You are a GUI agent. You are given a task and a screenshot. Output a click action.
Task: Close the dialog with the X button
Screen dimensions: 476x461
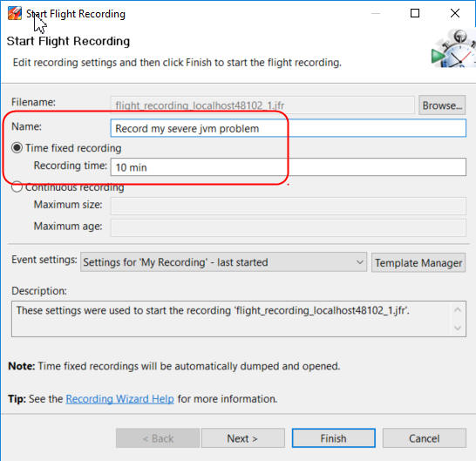pos(455,13)
